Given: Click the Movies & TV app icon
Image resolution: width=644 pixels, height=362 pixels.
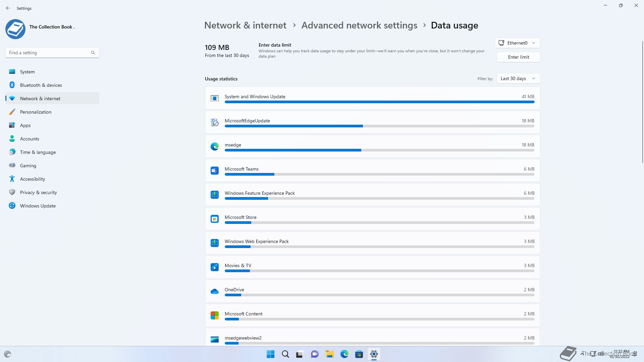Looking at the screenshot, I should pos(215,267).
